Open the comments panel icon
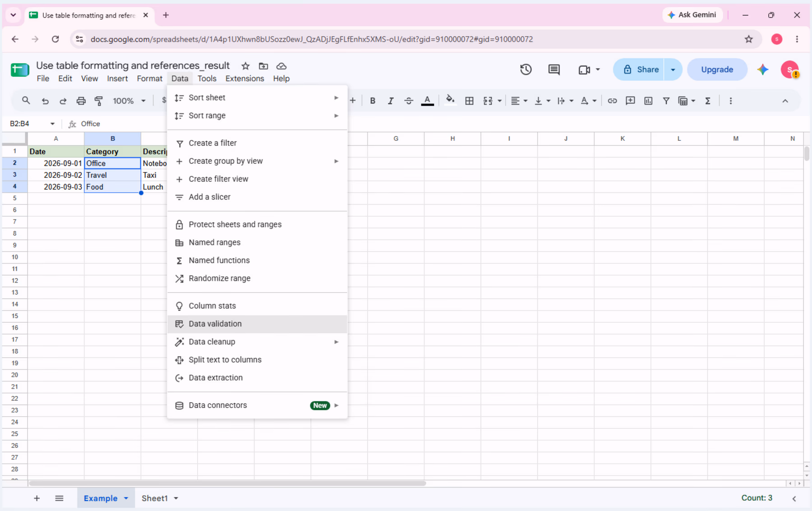812x511 pixels. pyautogui.click(x=554, y=70)
